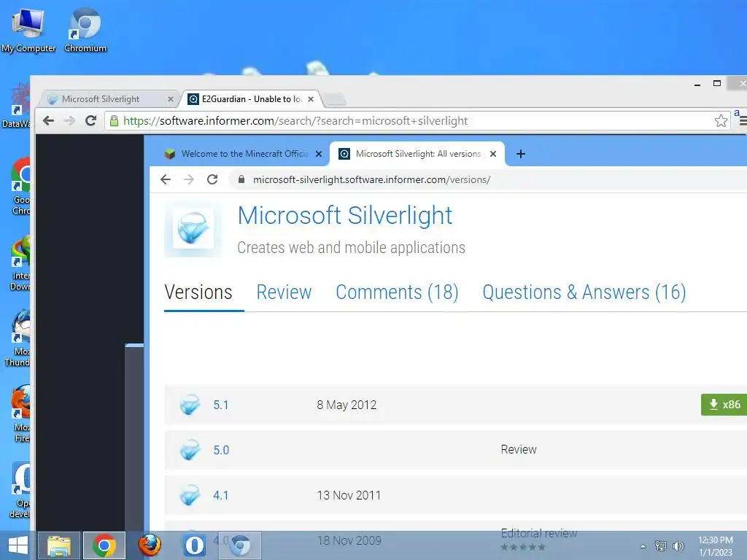Select the Microsoft Silverlight: All versions tab
This screenshot has width=747, height=560.
(417, 154)
